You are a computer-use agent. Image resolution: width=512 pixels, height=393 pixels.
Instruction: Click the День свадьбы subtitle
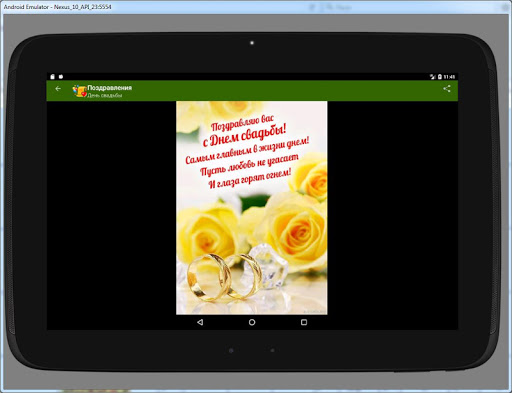pyautogui.click(x=105, y=95)
